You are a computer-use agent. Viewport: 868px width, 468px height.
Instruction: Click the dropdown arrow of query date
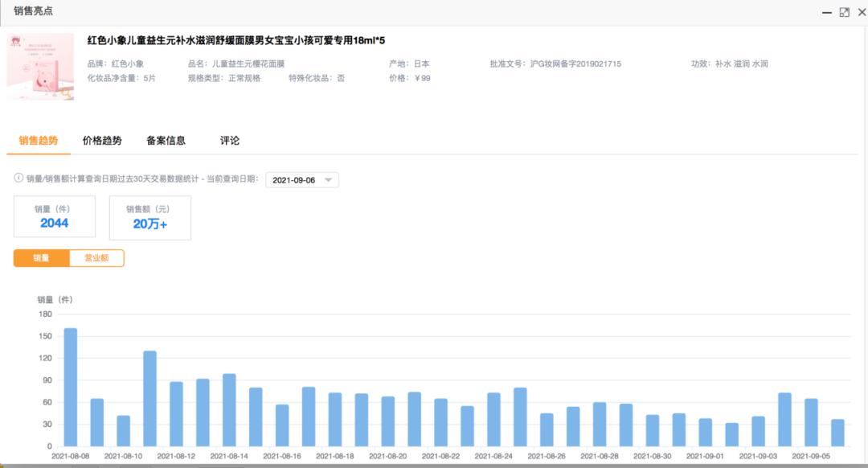click(328, 180)
